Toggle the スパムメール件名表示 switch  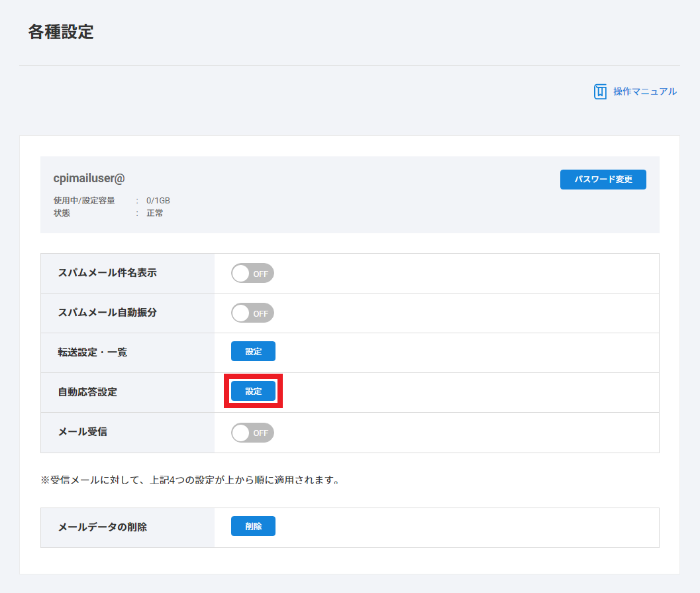click(252, 273)
